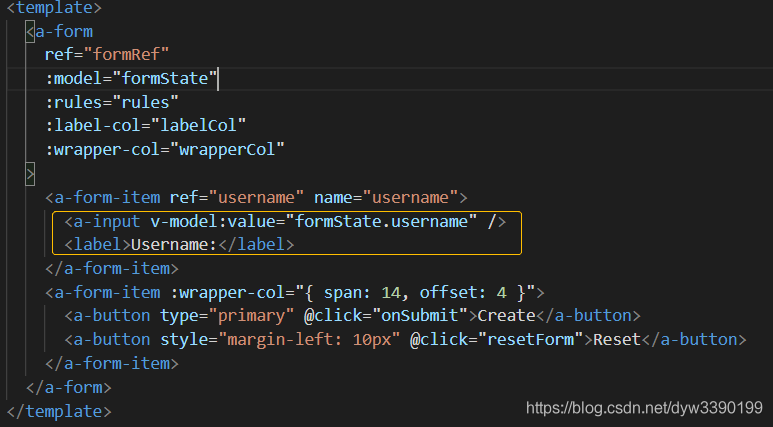Click the ref="username" attribute value
The height and width of the screenshot is (427, 773).
(x=256, y=198)
